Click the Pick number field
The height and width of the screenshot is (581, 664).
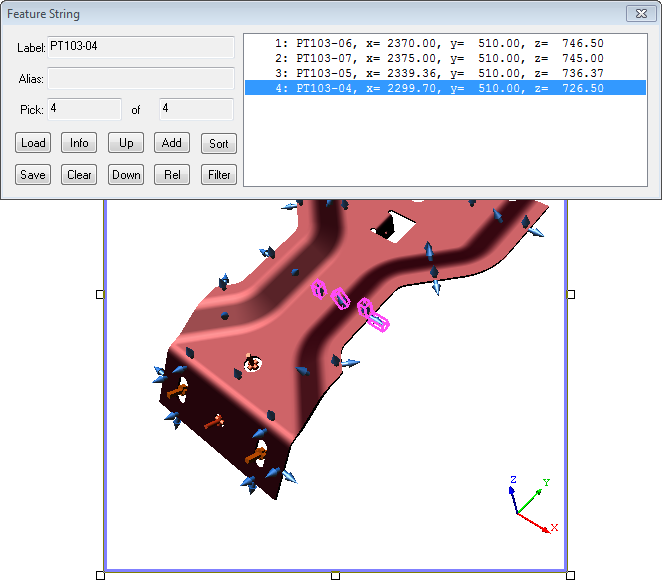tap(84, 109)
